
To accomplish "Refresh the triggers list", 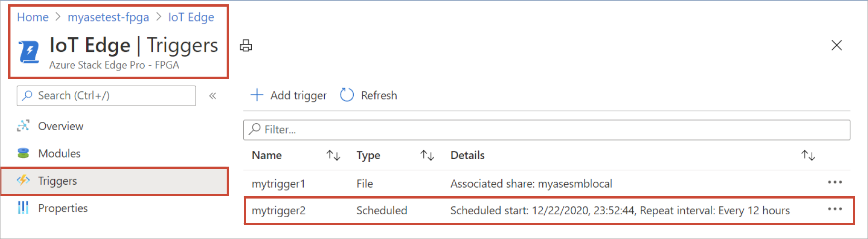I will (369, 95).
